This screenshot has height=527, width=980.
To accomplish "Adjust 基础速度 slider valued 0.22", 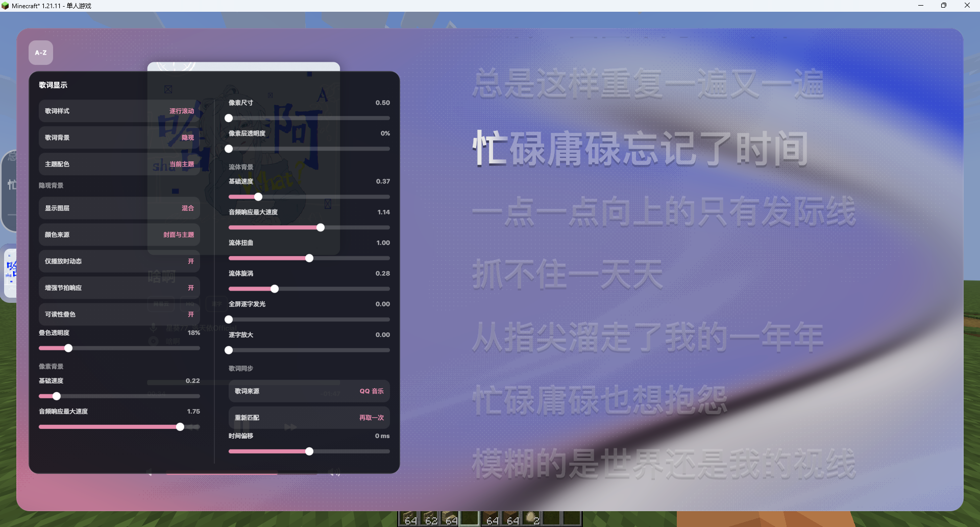I will point(119,396).
